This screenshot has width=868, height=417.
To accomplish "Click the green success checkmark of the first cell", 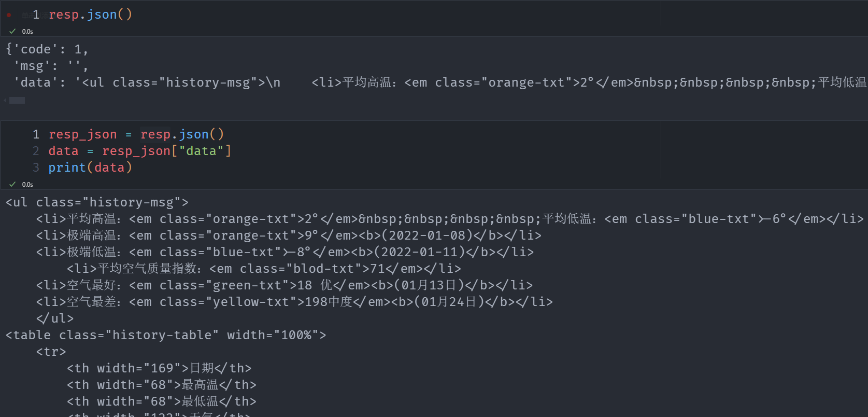I will coord(12,32).
